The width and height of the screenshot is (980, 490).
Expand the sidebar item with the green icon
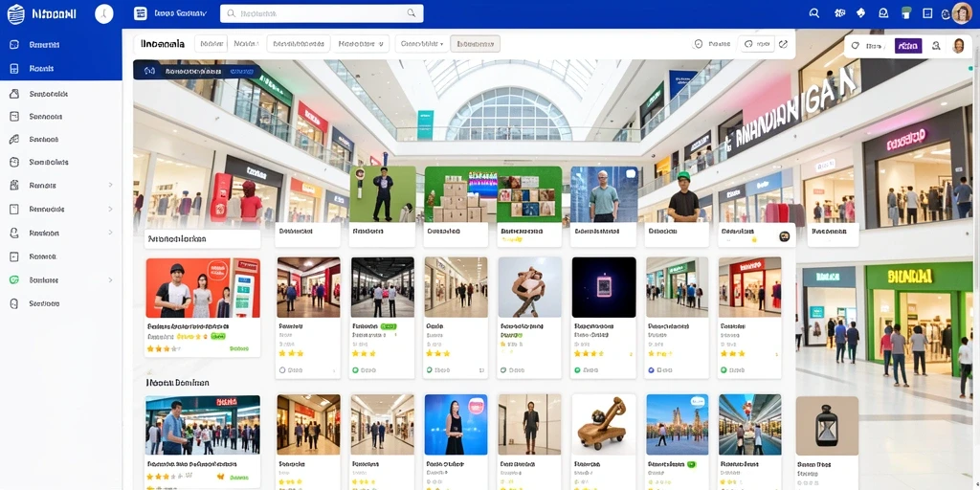pyautogui.click(x=60, y=280)
